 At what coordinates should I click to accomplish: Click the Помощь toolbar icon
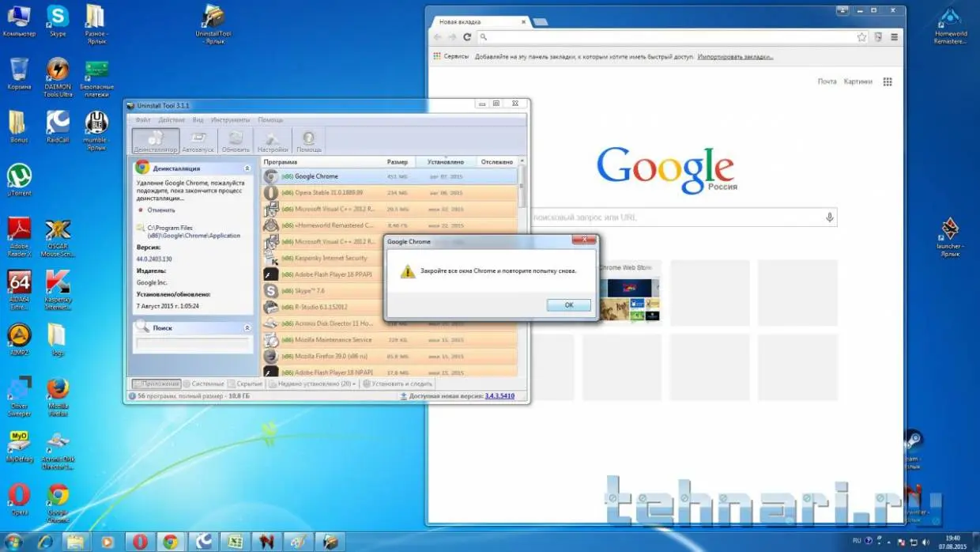click(x=308, y=140)
